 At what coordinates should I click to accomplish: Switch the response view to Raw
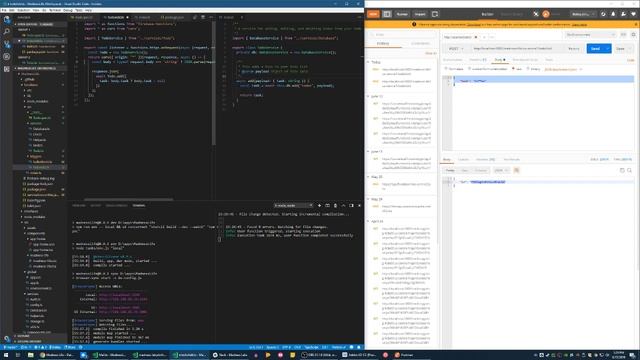point(464,170)
